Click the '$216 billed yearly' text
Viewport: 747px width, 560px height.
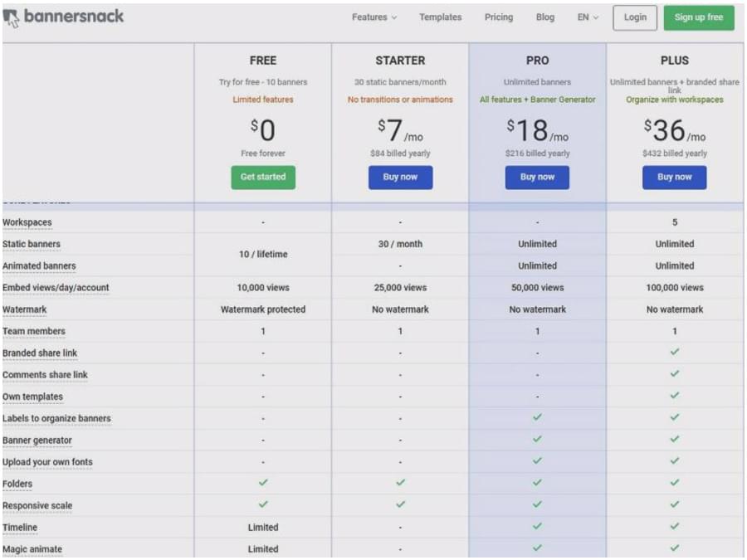537,153
